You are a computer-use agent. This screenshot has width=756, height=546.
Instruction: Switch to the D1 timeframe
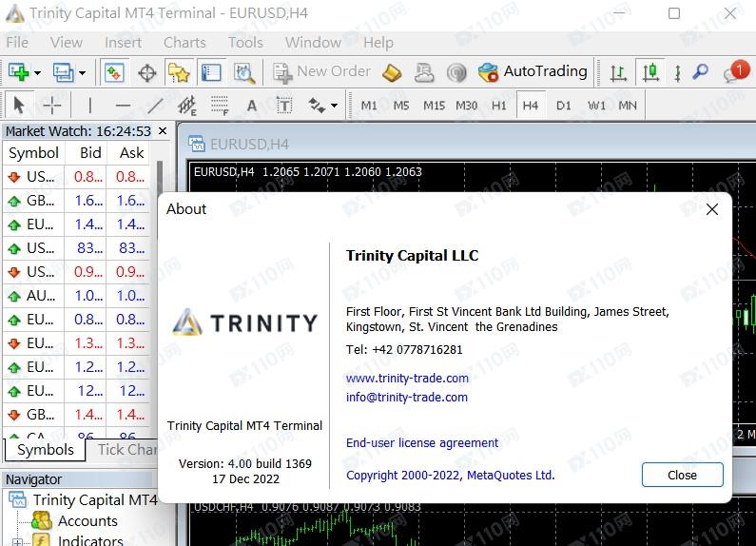click(564, 106)
